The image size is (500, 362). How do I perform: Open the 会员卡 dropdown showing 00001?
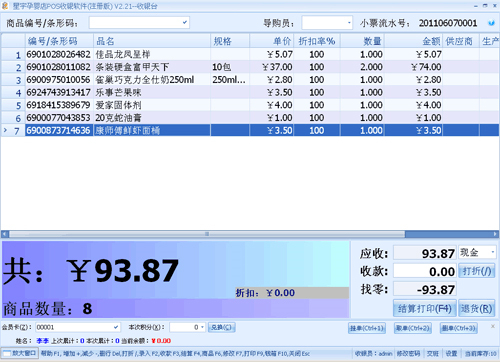[116, 327]
